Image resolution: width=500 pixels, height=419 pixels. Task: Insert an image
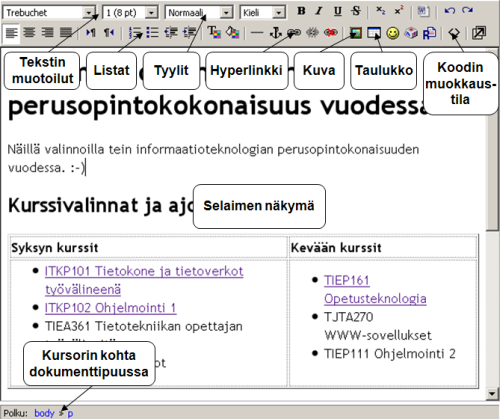[356, 33]
